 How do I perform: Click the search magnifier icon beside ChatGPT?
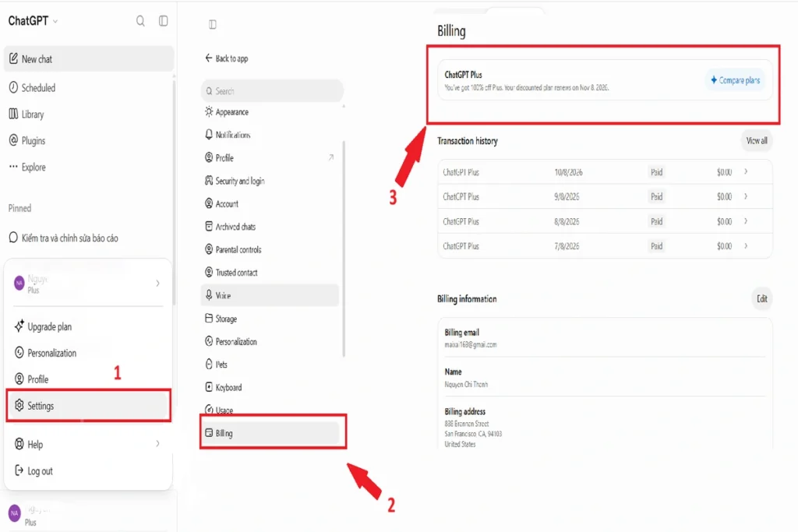click(x=140, y=21)
